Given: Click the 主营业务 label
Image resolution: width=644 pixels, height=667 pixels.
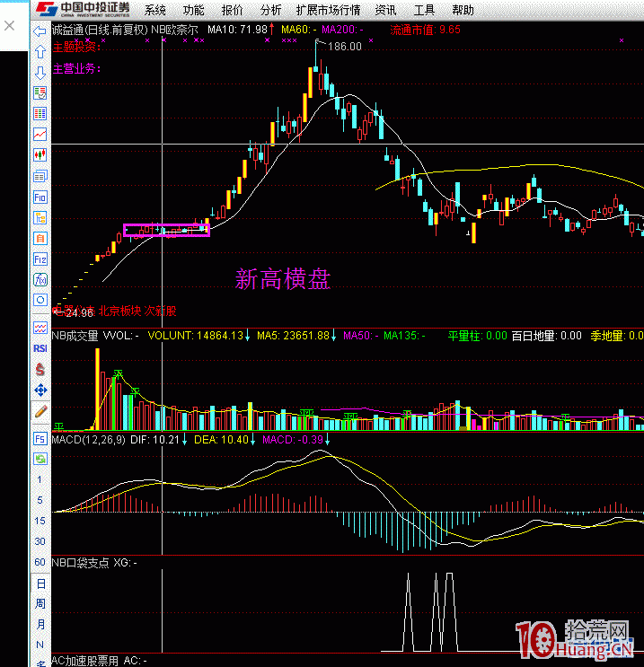Looking at the screenshot, I should pyautogui.click(x=77, y=68).
